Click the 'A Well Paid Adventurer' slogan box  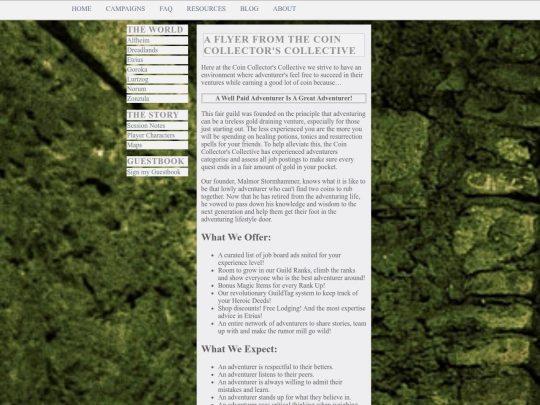[x=284, y=98]
